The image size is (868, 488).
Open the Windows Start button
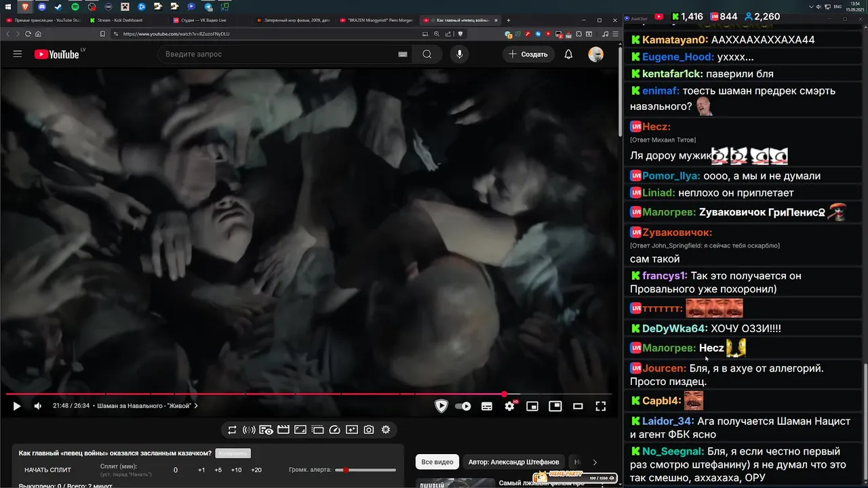click(x=9, y=7)
